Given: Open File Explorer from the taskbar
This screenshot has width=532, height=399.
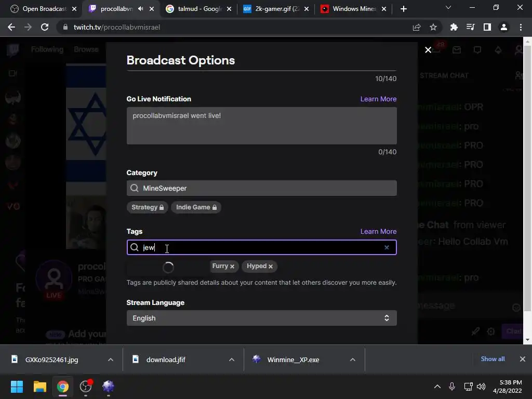Looking at the screenshot, I should tap(39, 387).
